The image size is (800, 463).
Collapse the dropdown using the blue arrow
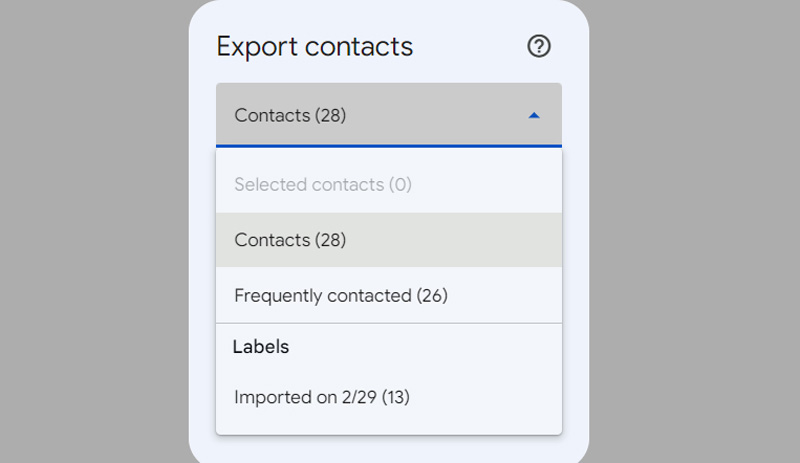tap(534, 115)
